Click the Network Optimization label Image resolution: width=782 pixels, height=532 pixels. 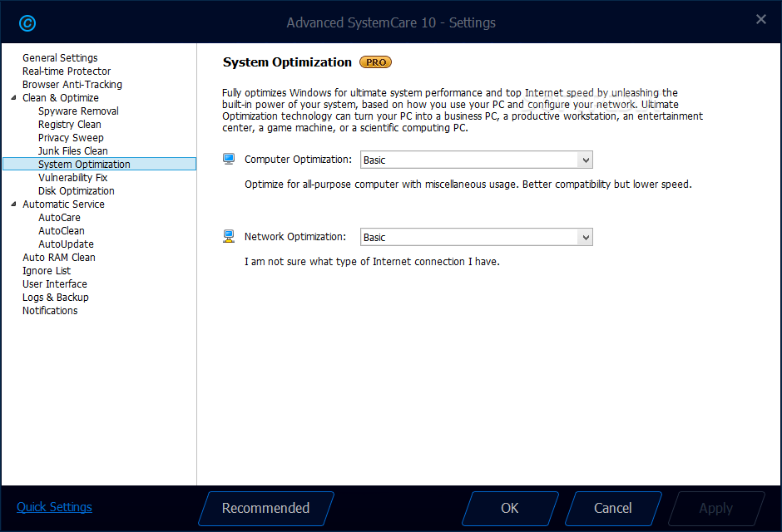point(295,237)
